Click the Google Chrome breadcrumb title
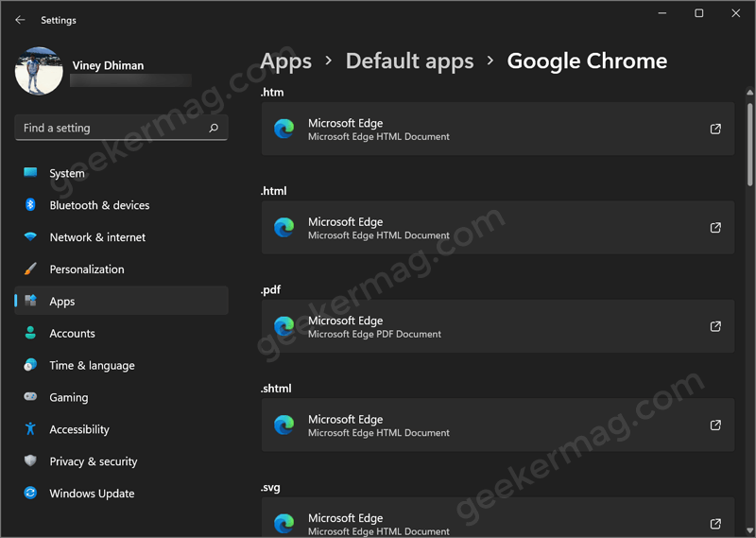756x538 pixels. tap(587, 61)
